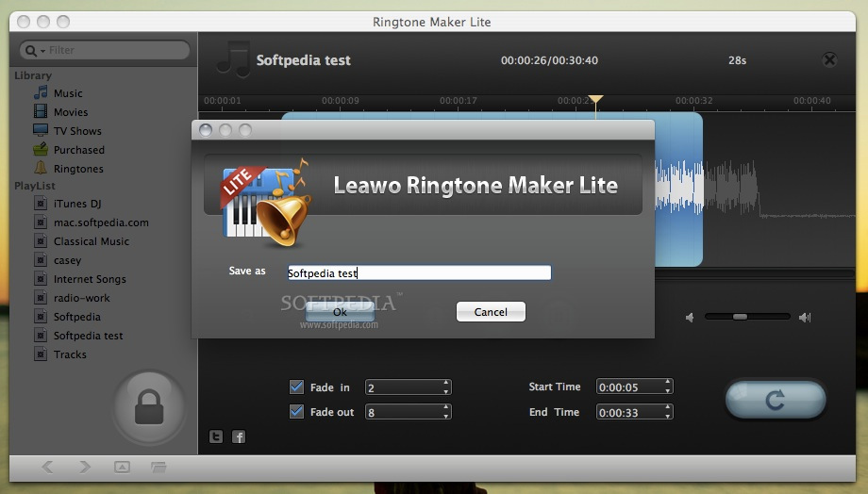Close the track with the X icon

pyautogui.click(x=829, y=59)
